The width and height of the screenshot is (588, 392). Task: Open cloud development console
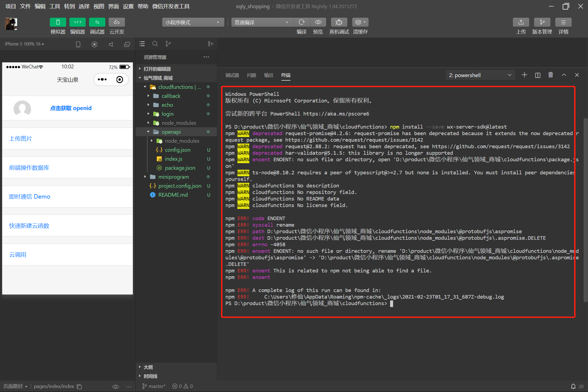pos(117,22)
